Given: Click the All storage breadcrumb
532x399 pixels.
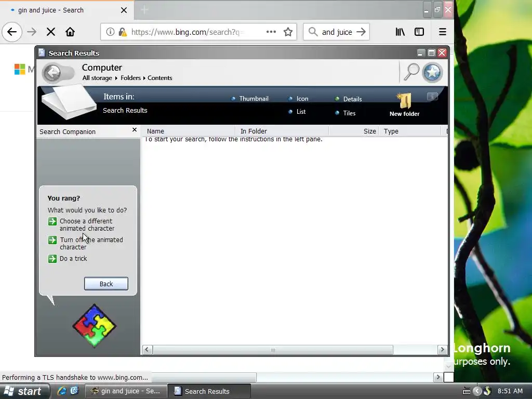Looking at the screenshot, I should (x=97, y=78).
